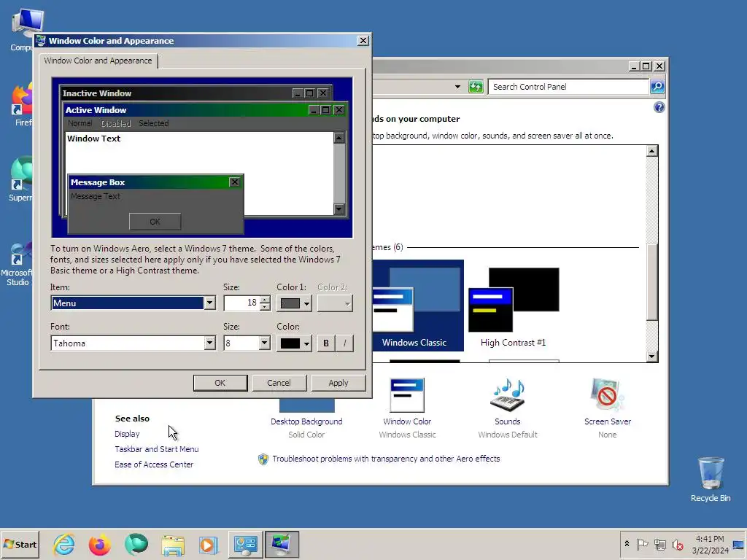
Task: Switch to Control Panel taskbar button
Action: pyautogui.click(x=245, y=544)
